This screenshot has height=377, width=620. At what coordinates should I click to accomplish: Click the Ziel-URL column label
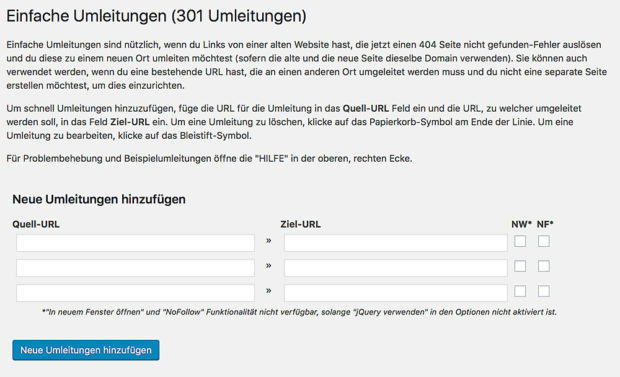(x=301, y=224)
